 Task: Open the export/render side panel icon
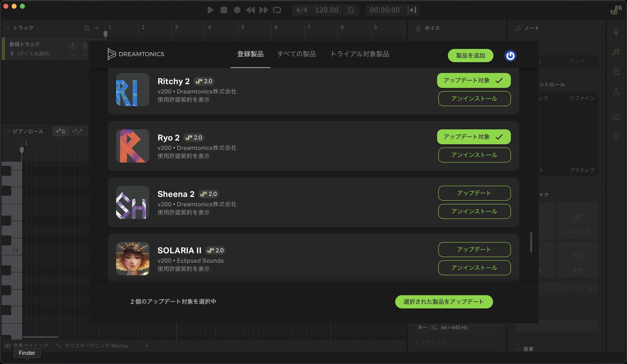coord(616,92)
